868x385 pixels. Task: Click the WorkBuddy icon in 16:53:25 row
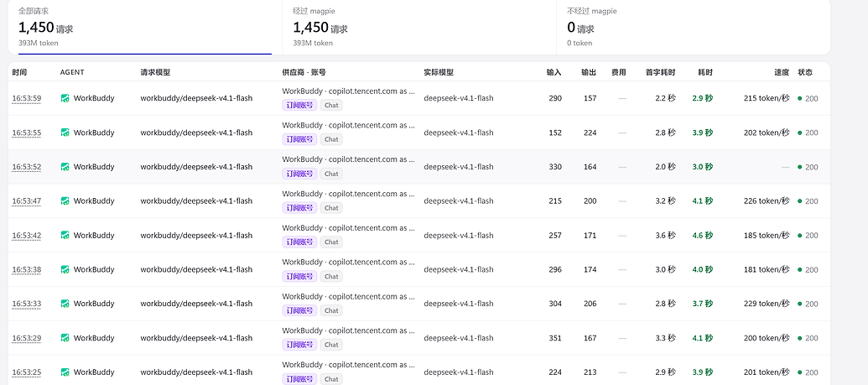coord(65,372)
